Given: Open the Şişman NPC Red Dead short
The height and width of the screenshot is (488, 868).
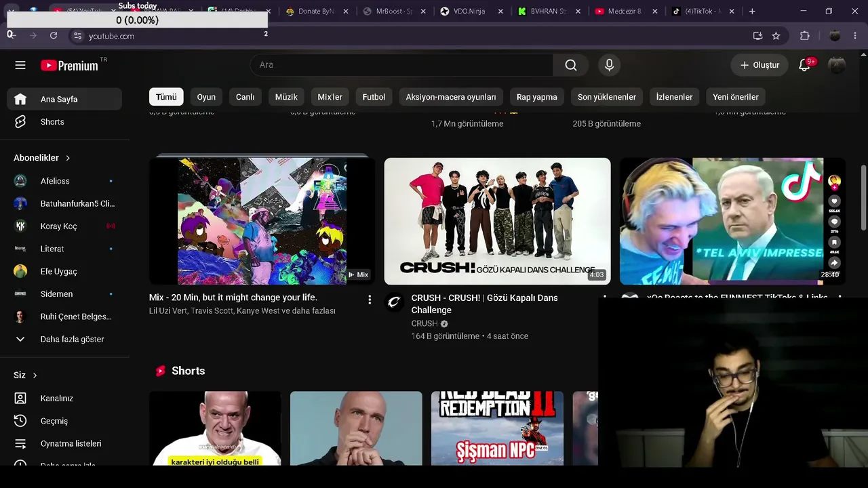Looking at the screenshot, I should pos(497,428).
